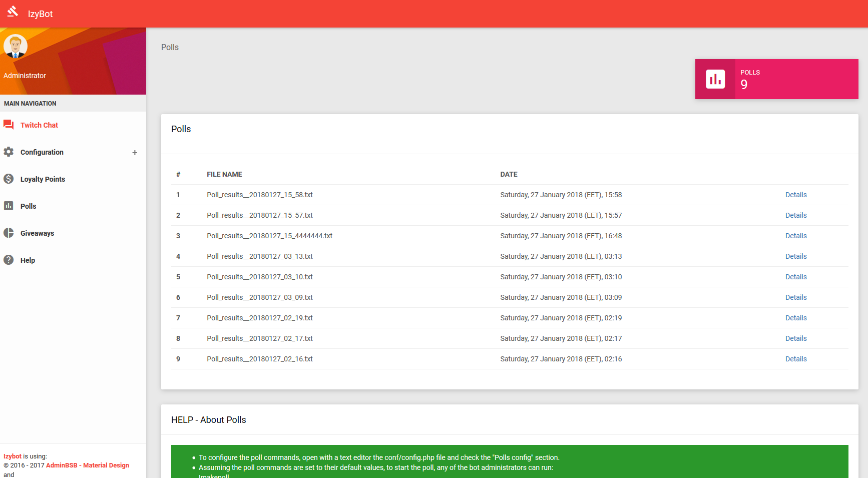Click help text about conf/config.php file
This screenshot has height=478, width=868.
(379, 457)
